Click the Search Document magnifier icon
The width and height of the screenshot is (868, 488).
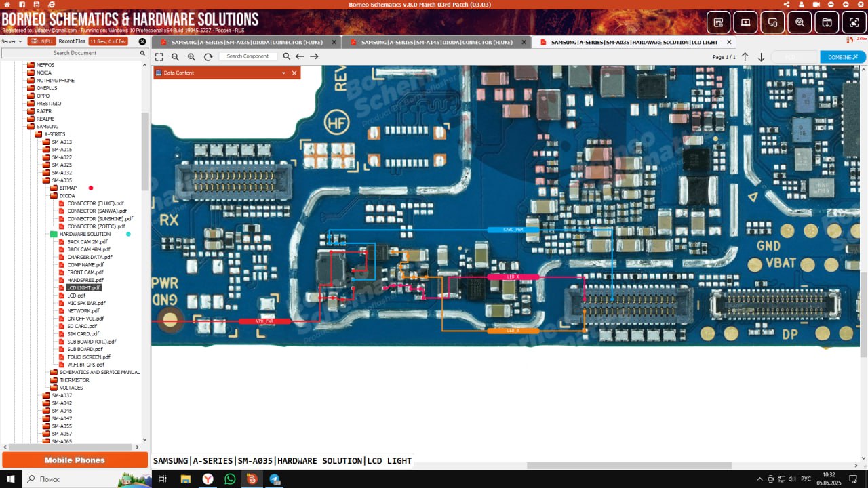tap(142, 53)
